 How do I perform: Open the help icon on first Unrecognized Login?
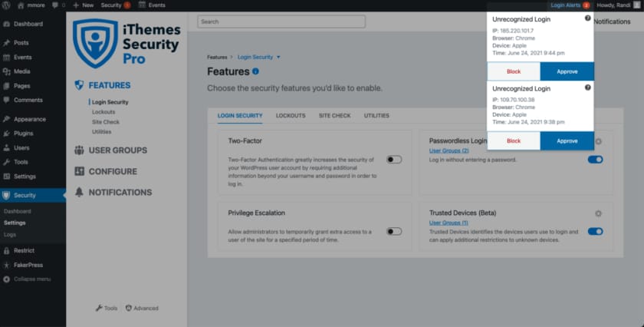(588, 18)
